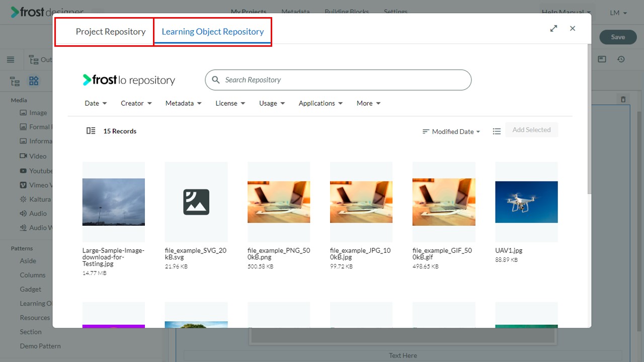The width and height of the screenshot is (644, 362).
Task: Open the Help Manual dropdown
Action: 567,12
